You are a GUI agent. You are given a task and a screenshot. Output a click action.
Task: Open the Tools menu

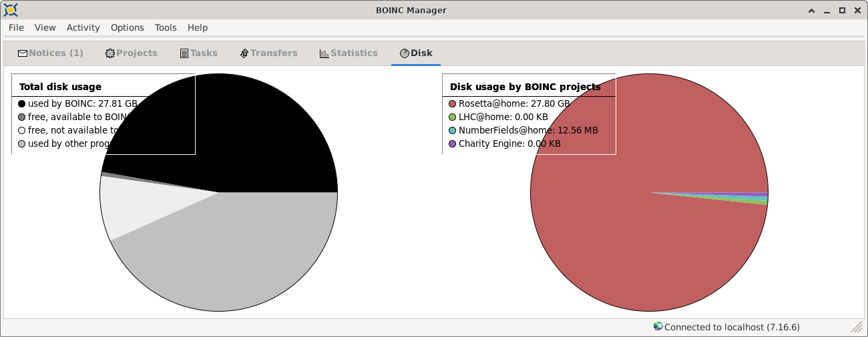[x=166, y=27]
